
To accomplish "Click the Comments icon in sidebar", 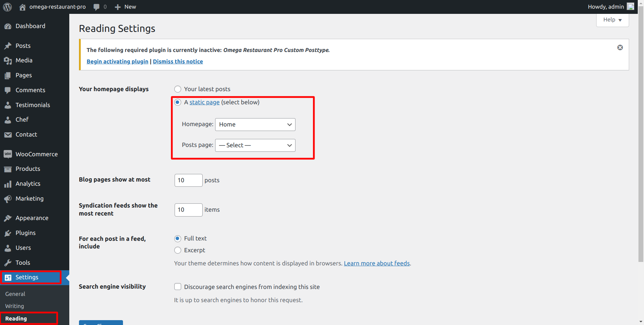I will (8, 90).
